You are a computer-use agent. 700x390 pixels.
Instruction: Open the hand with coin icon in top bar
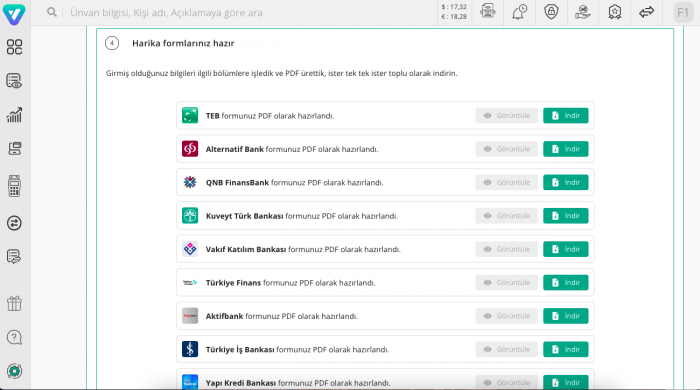(x=583, y=12)
